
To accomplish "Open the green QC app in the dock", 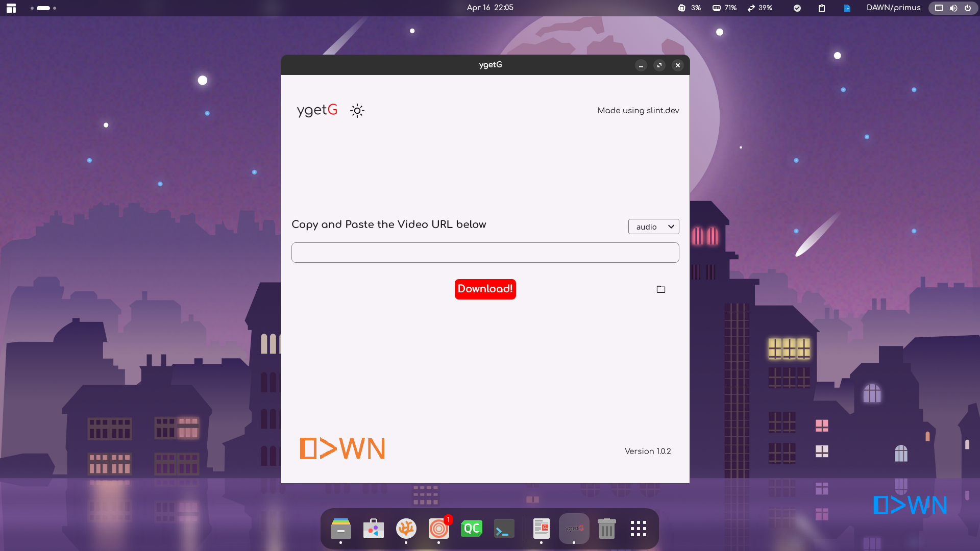I will pos(472,529).
